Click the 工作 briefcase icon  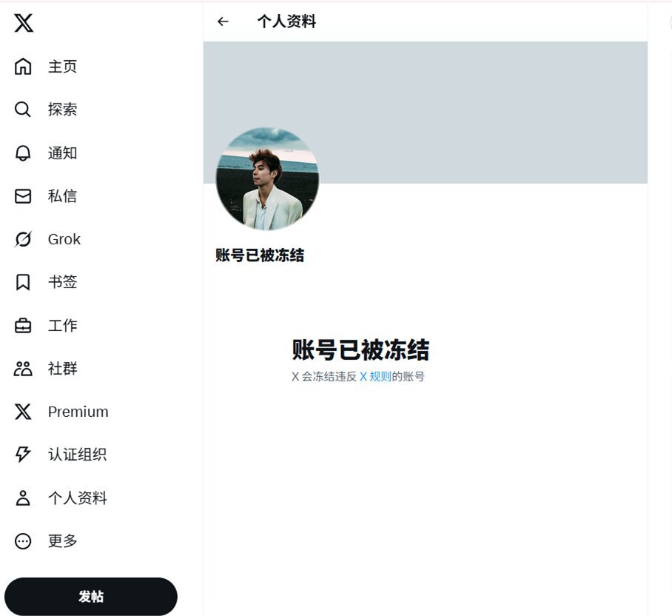click(23, 325)
